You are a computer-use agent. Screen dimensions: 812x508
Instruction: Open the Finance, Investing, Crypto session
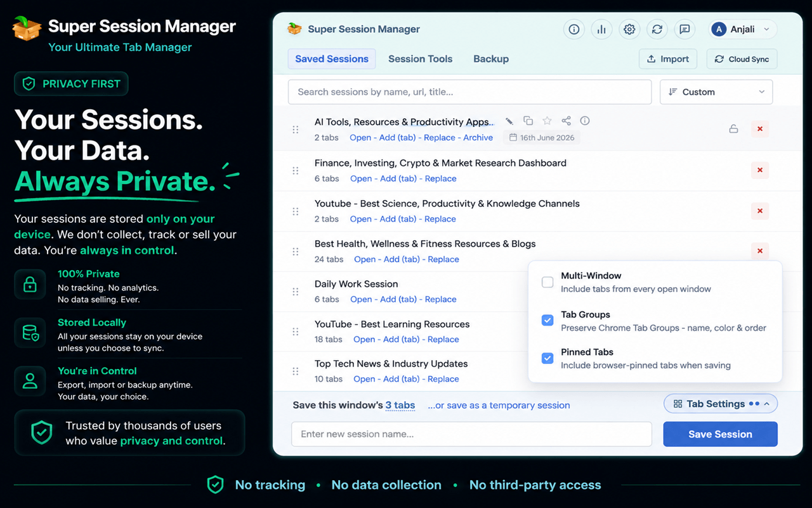[x=361, y=178]
